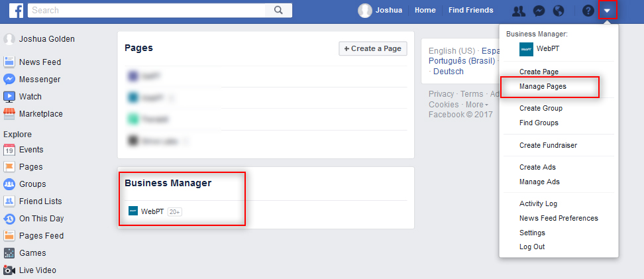Click the Friend Lists sidebar icon

pyautogui.click(x=9, y=201)
